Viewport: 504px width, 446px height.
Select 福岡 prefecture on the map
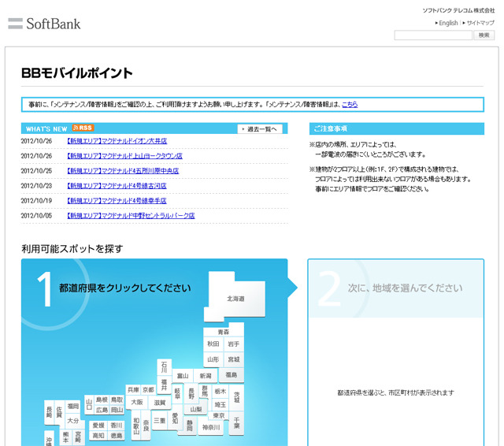(73, 407)
